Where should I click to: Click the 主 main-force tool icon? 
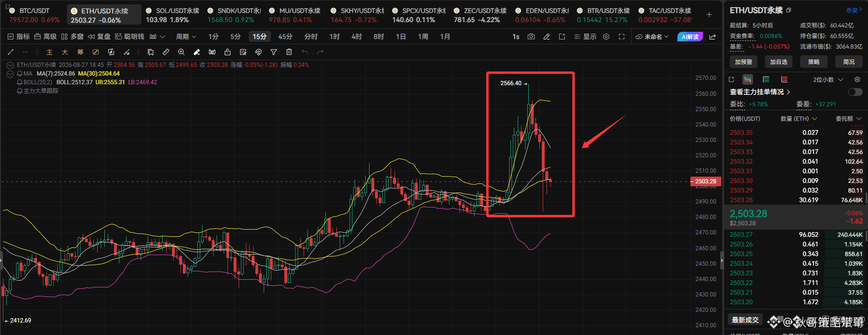point(50,52)
